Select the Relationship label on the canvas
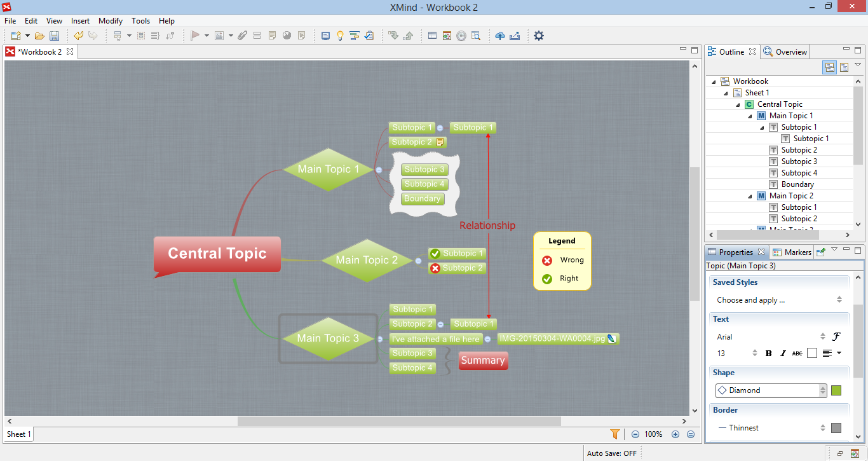868x461 pixels. (x=487, y=226)
